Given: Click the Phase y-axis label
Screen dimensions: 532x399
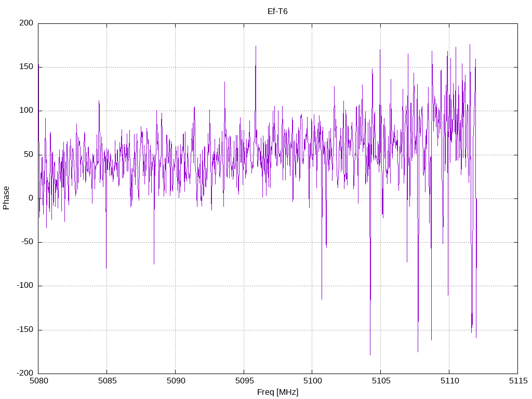Looking at the screenshot, I should (x=6, y=198).
